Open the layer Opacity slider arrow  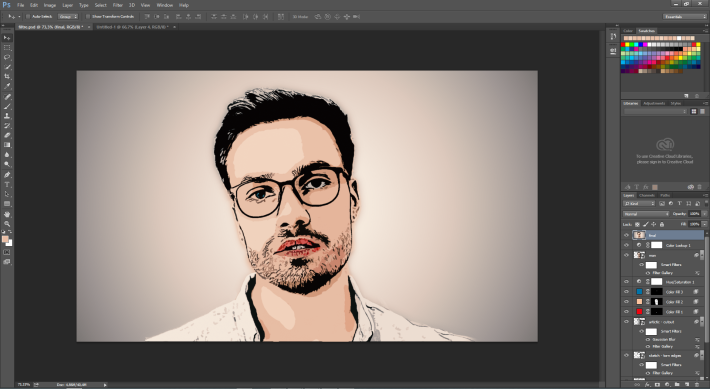pyautogui.click(x=705, y=214)
